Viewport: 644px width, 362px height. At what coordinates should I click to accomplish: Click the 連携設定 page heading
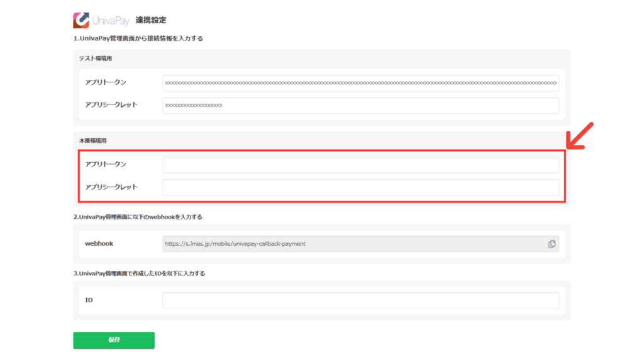[151, 21]
